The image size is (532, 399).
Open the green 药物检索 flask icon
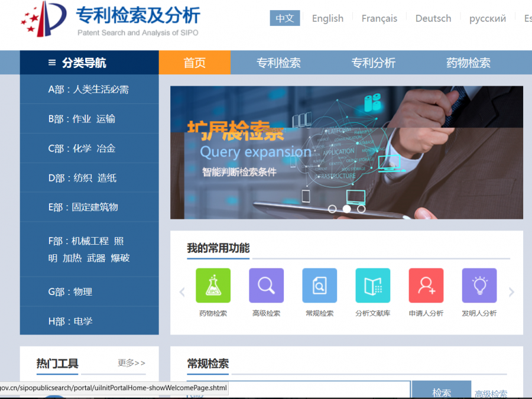(x=213, y=286)
